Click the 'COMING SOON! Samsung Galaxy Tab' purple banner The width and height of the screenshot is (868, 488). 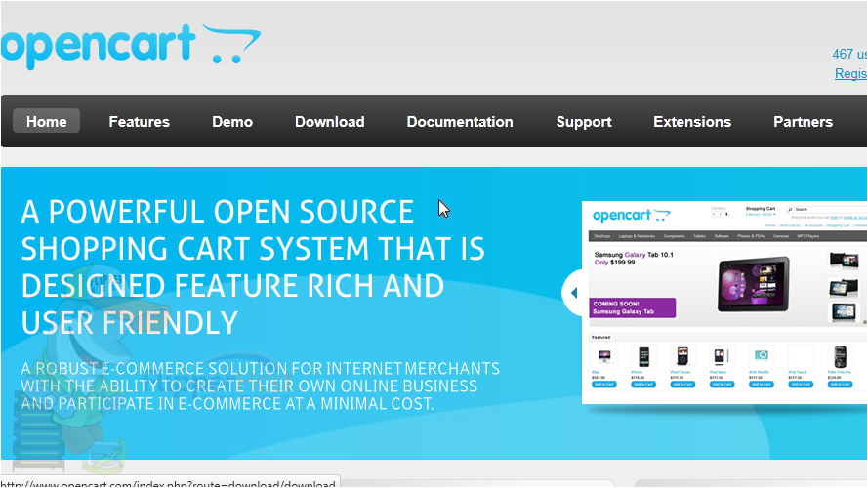point(632,307)
